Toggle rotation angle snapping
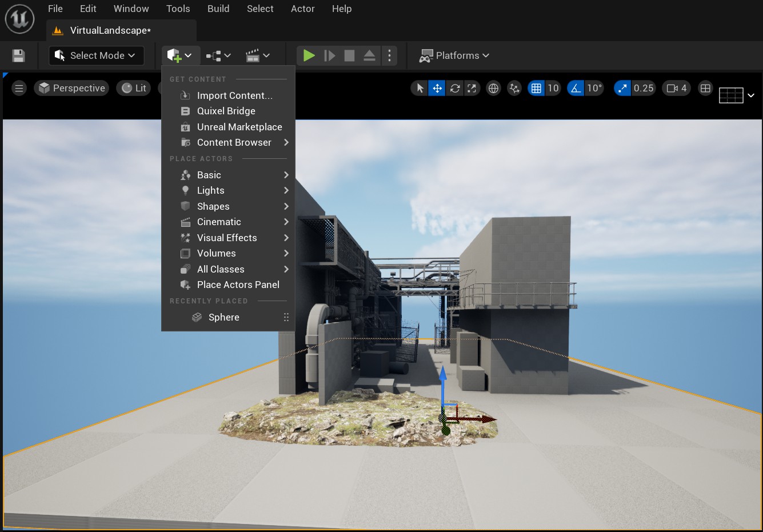The image size is (763, 532). point(576,88)
